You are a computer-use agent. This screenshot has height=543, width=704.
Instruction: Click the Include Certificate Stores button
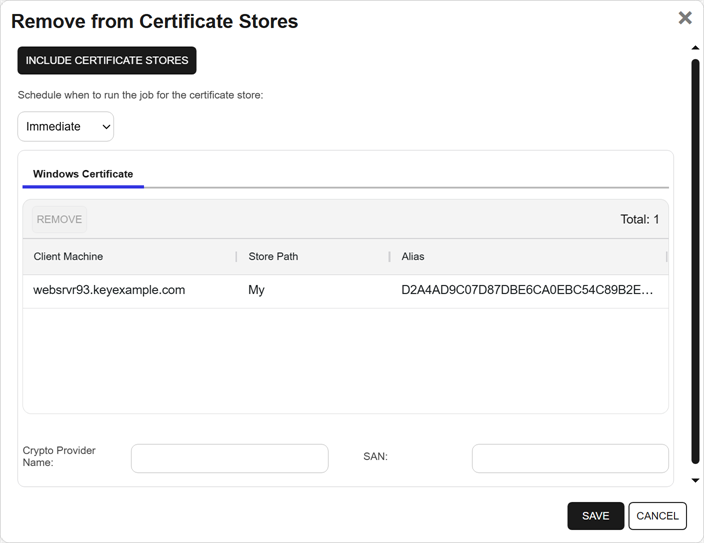[107, 61]
